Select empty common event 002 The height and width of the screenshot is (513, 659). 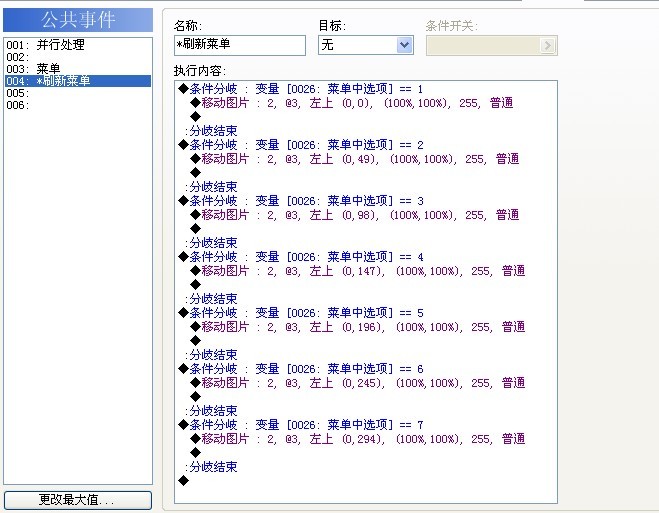(x=78, y=57)
